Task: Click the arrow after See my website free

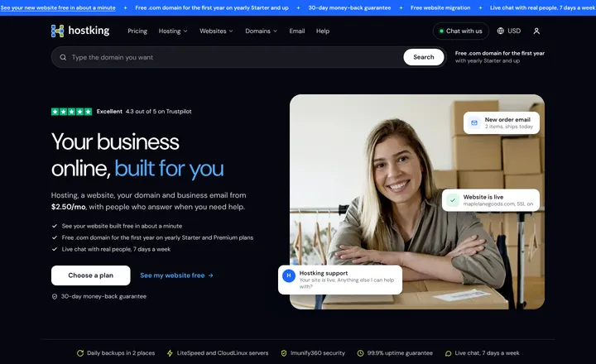Action: [x=211, y=275]
